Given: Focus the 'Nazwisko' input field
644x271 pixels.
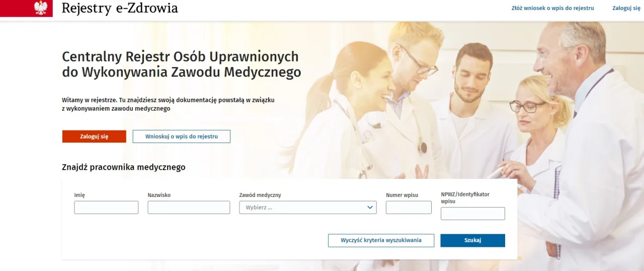Looking at the screenshot, I should pos(189,208).
